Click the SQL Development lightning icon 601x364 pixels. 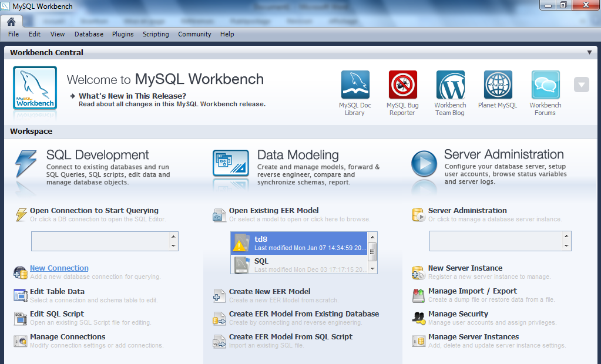(26, 164)
